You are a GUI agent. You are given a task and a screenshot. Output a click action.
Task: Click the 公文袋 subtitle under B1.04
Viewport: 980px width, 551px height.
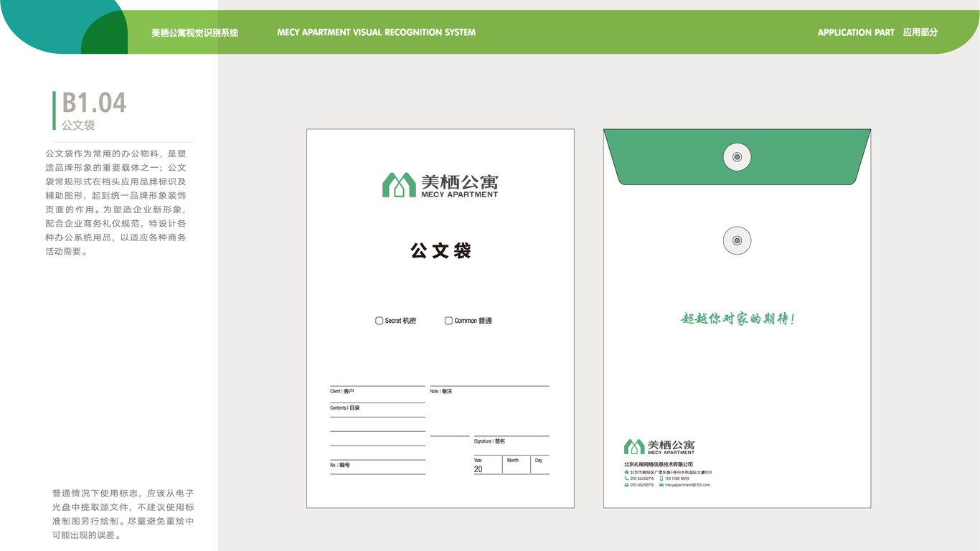tap(78, 125)
